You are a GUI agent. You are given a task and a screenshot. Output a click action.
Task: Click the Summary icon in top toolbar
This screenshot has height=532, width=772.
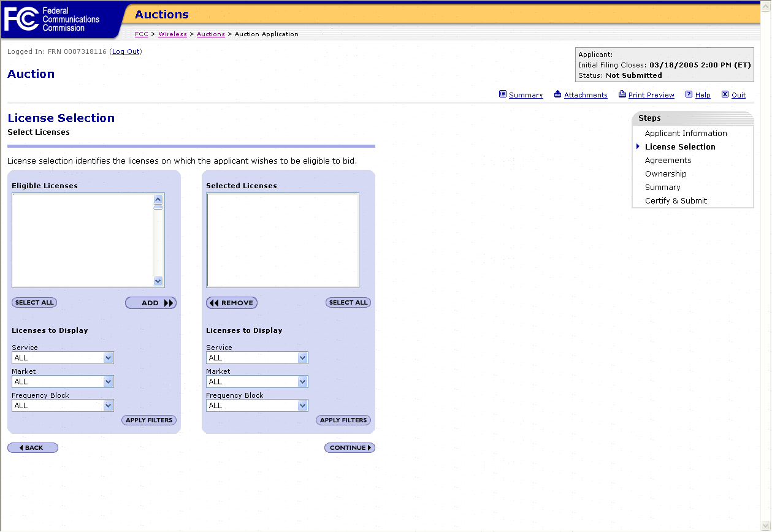click(x=503, y=94)
